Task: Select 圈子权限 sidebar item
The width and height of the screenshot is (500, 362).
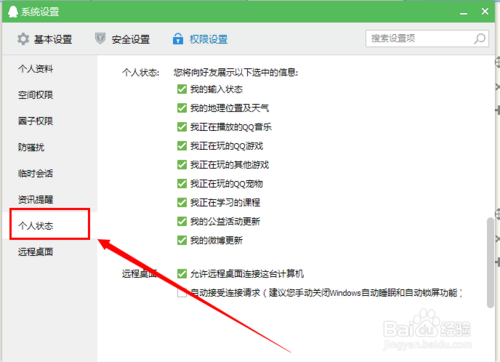Action: coord(35,121)
